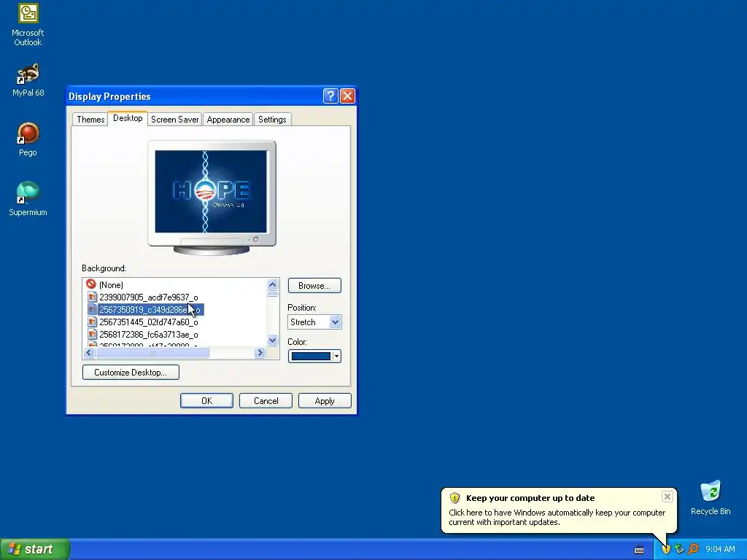Open the Settings tab
747x560 pixels.
tap(272, 119)
